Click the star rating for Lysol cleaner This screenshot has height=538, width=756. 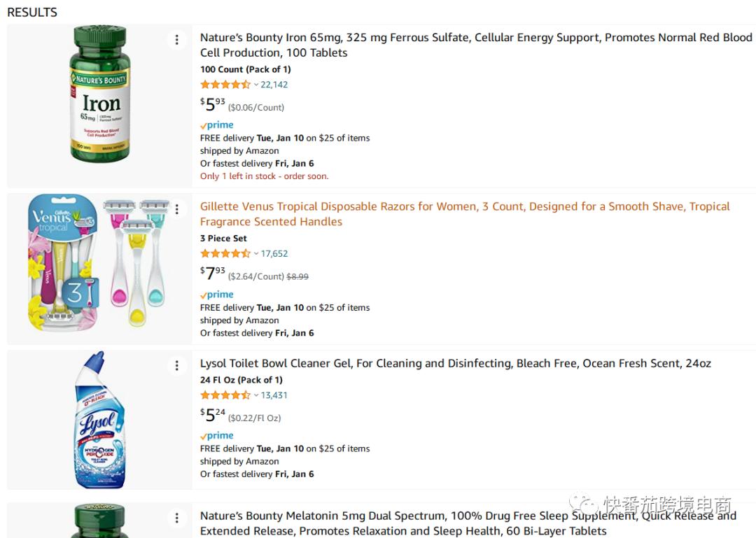[225, 395]
